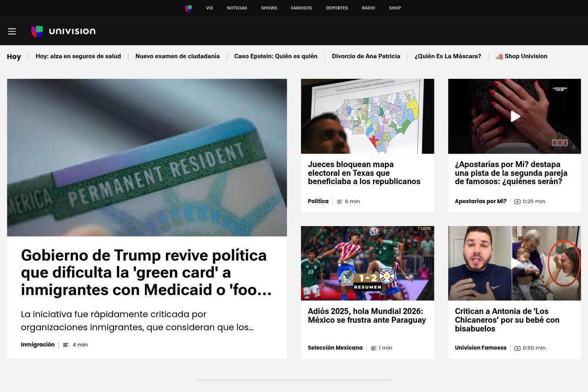Click the 'Apostarías por Mí?' category label
The height and width of the screenshot is (392, 588).
pyautogui.click(x=481, y=201)
